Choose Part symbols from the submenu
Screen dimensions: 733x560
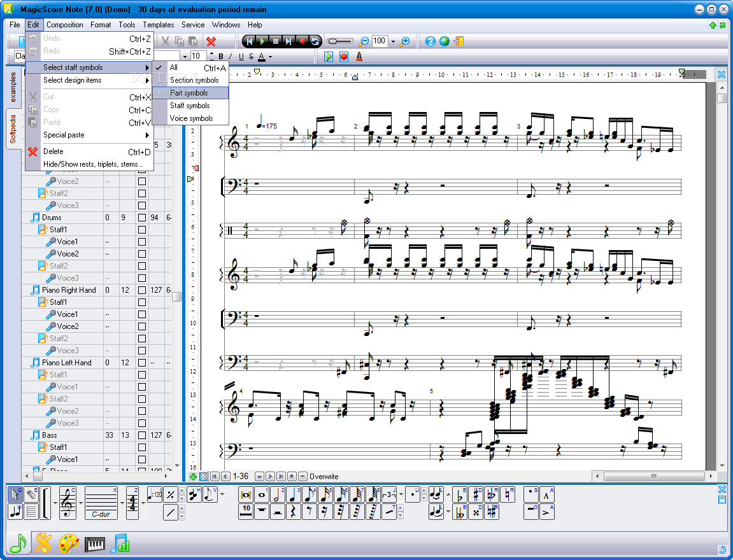pyautogui.click(x=189, y=93)
